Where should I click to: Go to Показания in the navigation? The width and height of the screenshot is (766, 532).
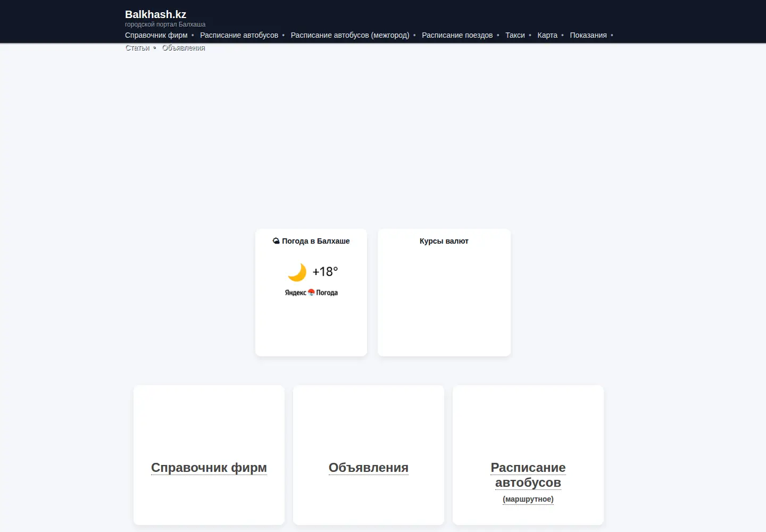(x=588, y=35)
